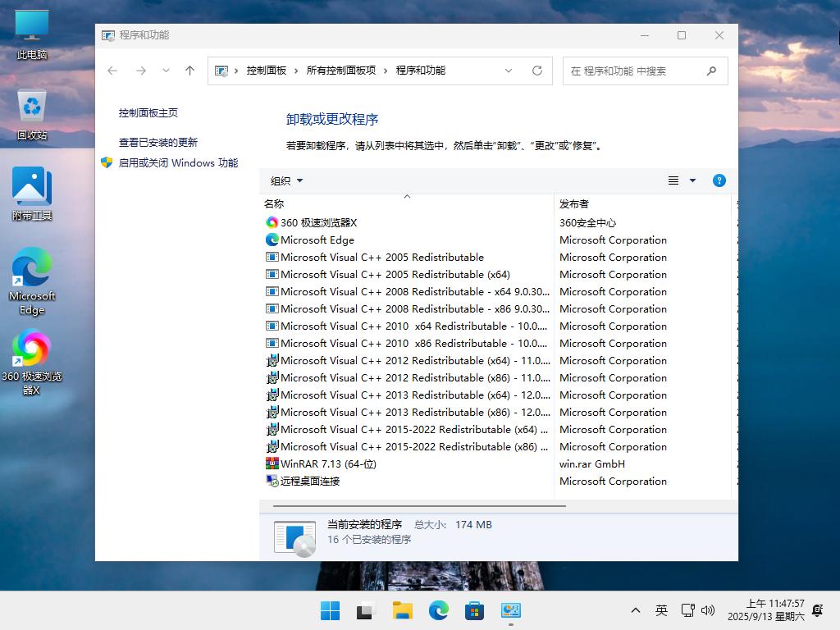Launch Edge from the taskbar
Viewport: 840px width, 630px height.
click(x=439, y=610)
